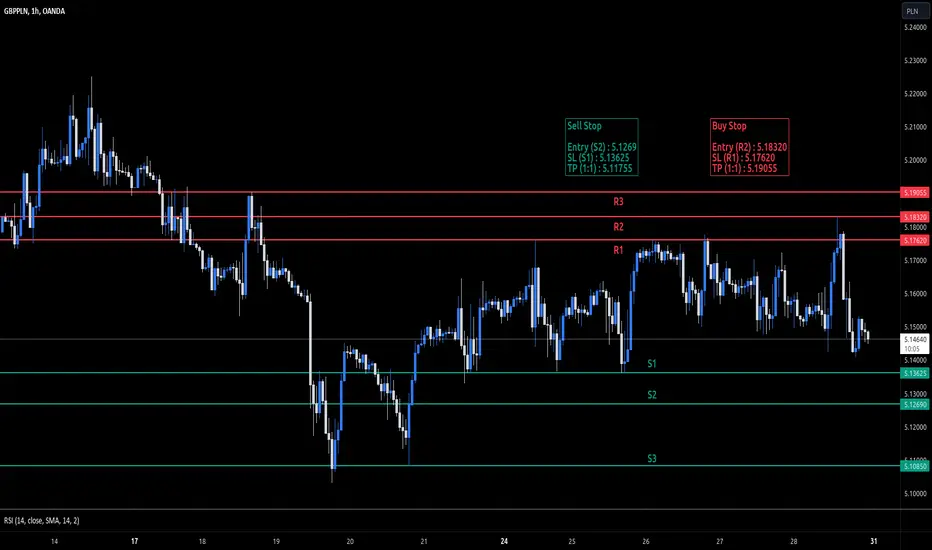Click date 25 on the time axis
The height and width of the screenshot is (550, 932).
point(572,541)
